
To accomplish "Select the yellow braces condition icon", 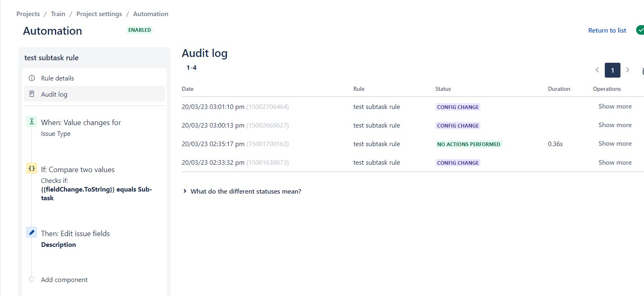I will tap(32, 168).
